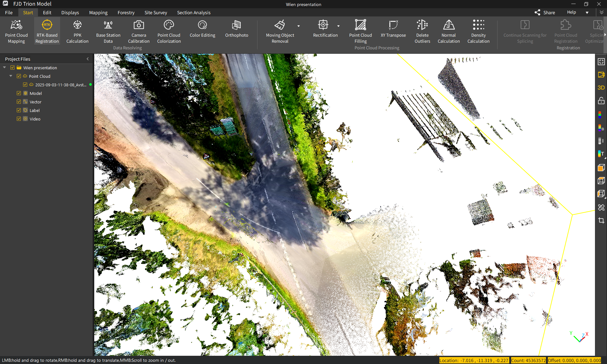
Task: Open the Moving Object Removal dropdown arrow
Action: click(x=298, y=26)
